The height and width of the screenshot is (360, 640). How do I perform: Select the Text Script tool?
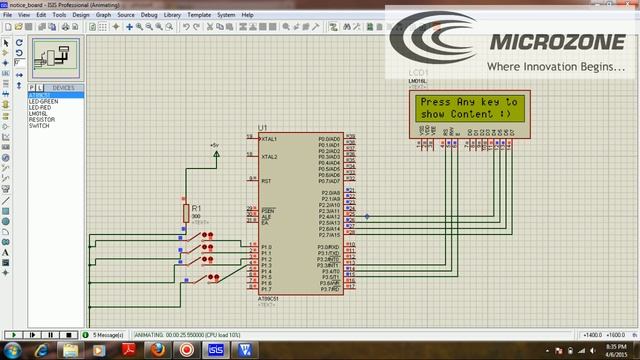(x=6, y=84)
